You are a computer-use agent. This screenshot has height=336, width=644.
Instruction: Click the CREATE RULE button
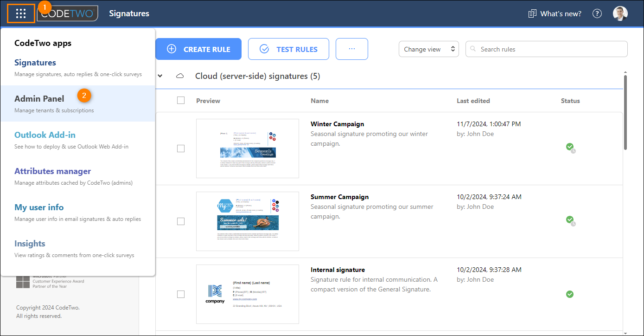pyautogui.click(x=198, y=49)
